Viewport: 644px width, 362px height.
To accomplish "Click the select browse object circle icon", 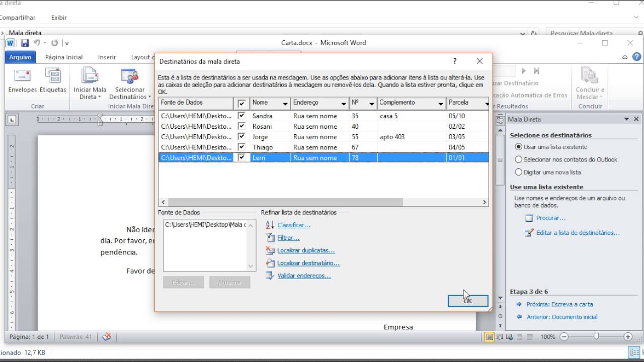I will (x=500, y=316).
